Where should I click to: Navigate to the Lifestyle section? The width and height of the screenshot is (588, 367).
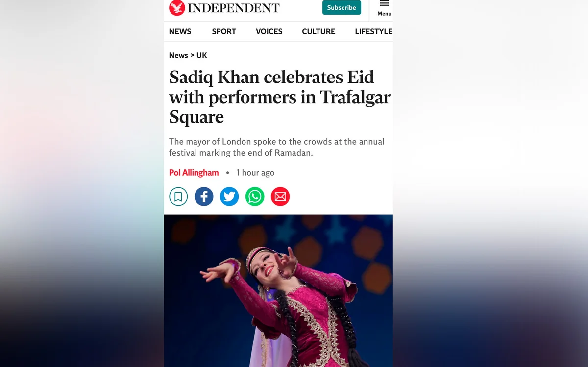[373, 31]
